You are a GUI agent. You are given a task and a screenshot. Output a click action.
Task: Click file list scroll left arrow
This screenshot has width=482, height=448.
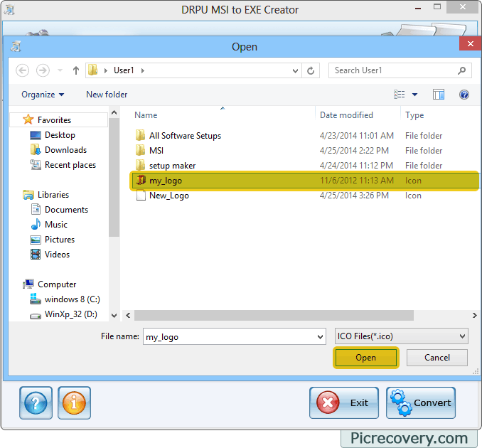[x=128, y=316]
